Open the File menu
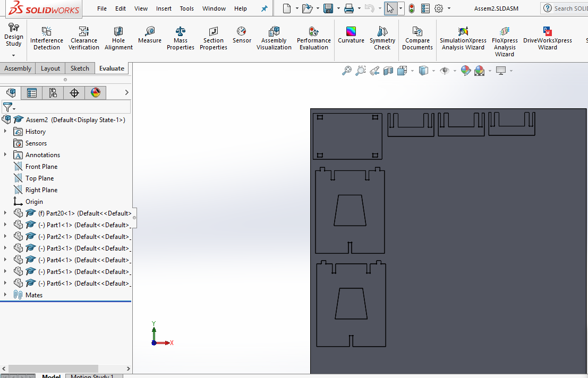 [x=102, y=8]
